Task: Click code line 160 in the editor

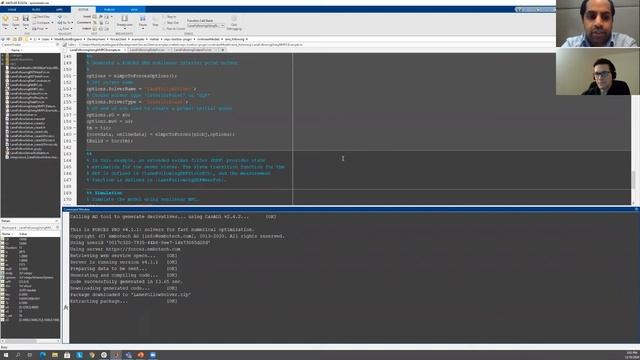Action: pyautogui.click(x=160, y=134)
